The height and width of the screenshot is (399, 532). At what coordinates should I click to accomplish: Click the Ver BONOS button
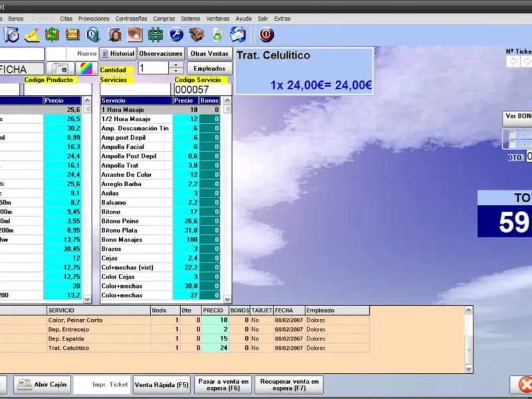click(x=518, y=118)
